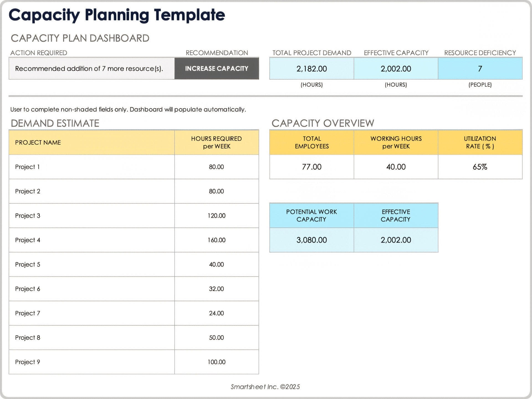532x399 pixels.
Task: Select Project 3 hours value 120.00
Action: click(216, 216)
